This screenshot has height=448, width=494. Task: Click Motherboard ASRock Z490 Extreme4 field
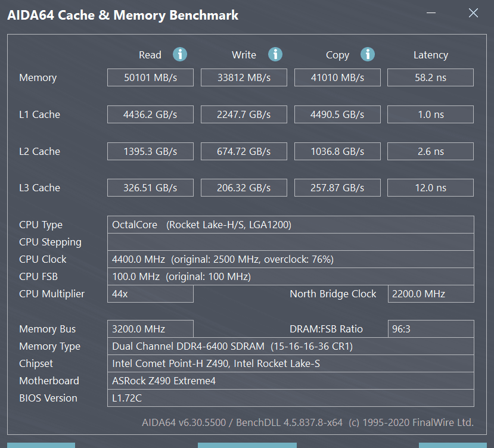pos(290,381)
